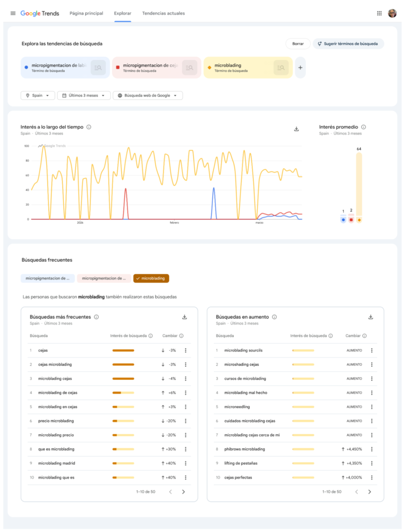
Task: Open search icon on micropigmentacion de labios chip
Action: tap(98, 68)
